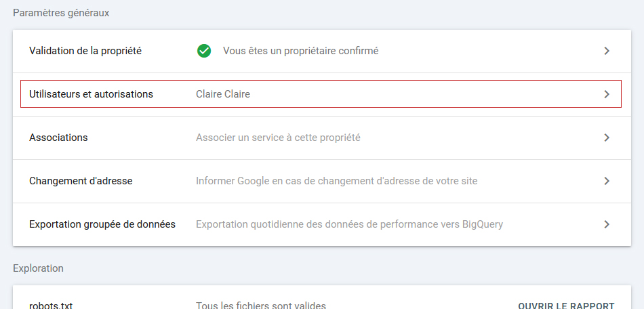This screenshot has width=644, height=309.
Task: Expand Utilisateurs et autorisations with its chevron
Action: coord(607,94)
